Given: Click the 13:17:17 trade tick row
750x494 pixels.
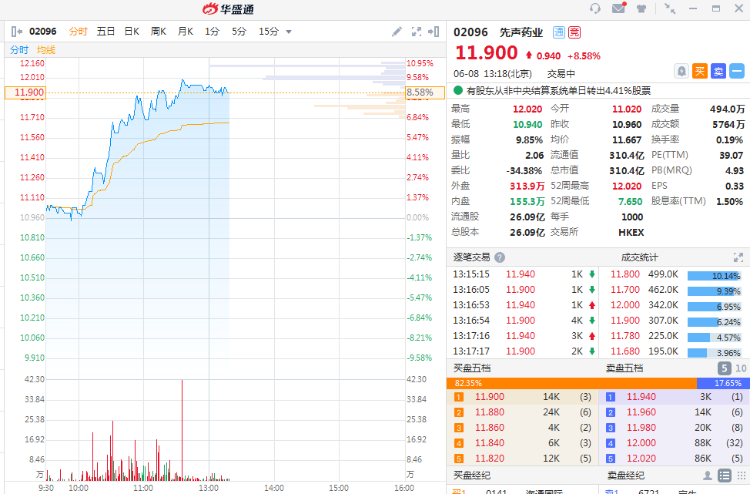Looking at the screenshot, I should click(523, 351).
